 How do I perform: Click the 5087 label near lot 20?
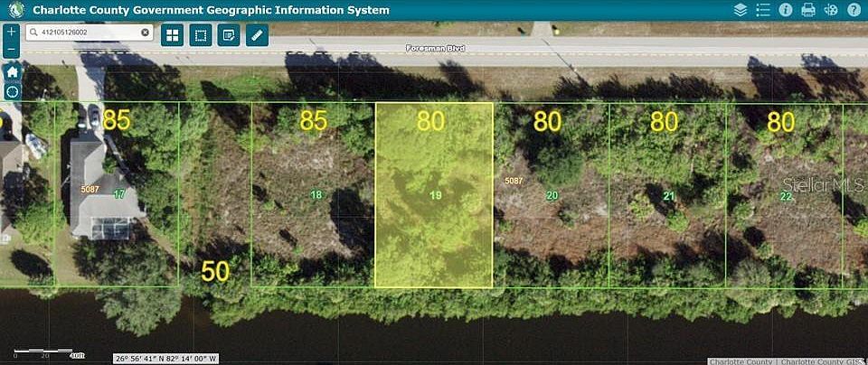(514, 181)
